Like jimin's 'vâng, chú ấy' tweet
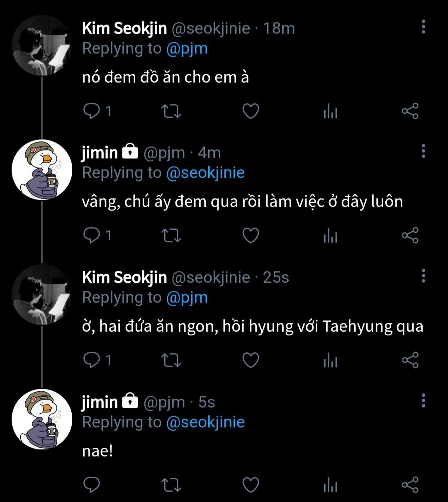Image resolution: width=448 pixels, height=502 pixels. pos(251,235)
